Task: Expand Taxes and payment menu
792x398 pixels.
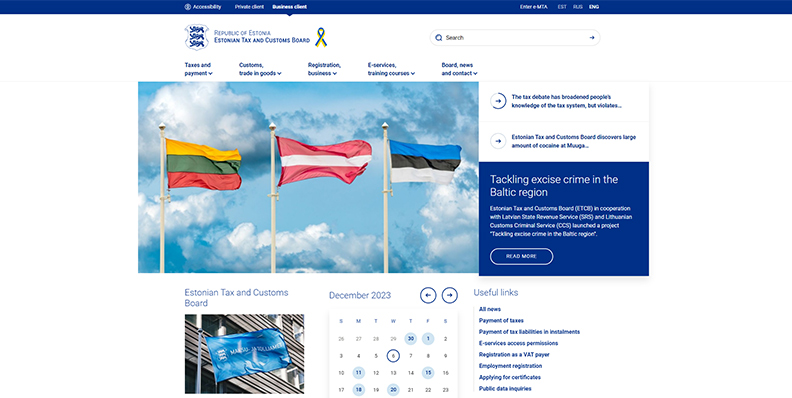Action: pyautogui.click(x=199, y=69)
